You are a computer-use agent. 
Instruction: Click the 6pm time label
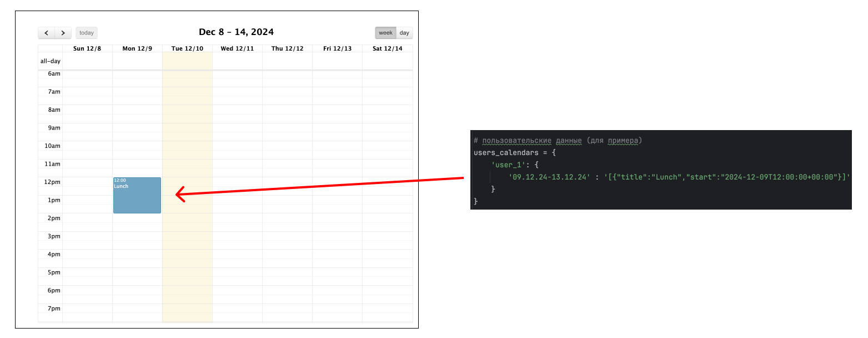click(x=54, y=290)
